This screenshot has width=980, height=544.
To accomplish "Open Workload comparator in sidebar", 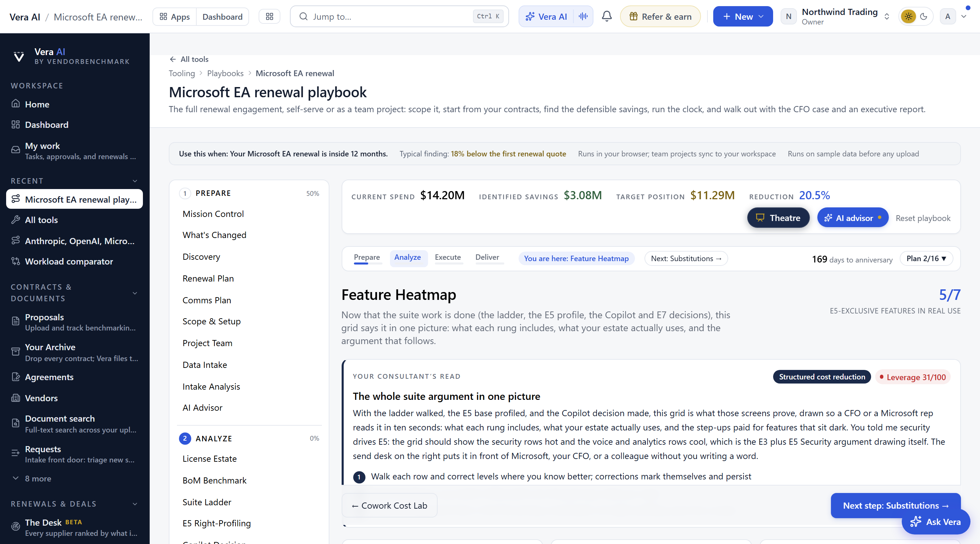I will pos(75,261).
